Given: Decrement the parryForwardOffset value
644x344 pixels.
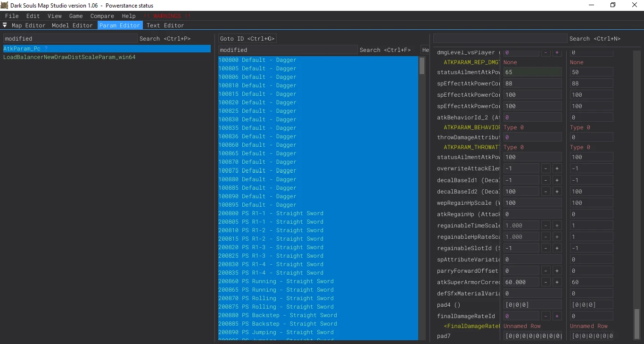Looking at the screenshot, I should 545,271.
